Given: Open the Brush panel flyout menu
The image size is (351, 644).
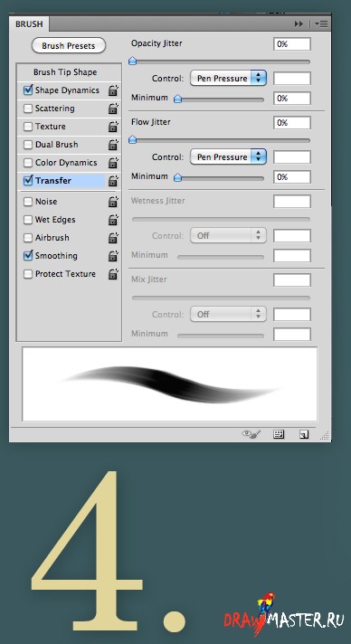Looking at the screenshot, I should [x=321, y=24].
